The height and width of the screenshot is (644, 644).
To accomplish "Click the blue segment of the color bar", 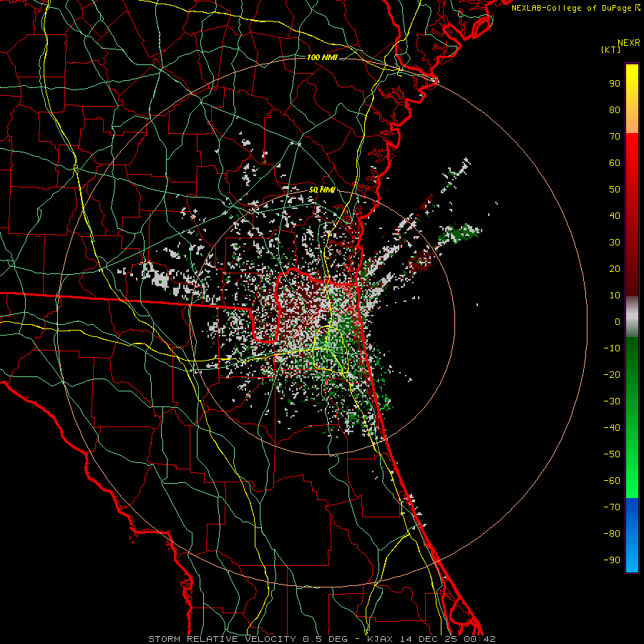I will [632, 535].
